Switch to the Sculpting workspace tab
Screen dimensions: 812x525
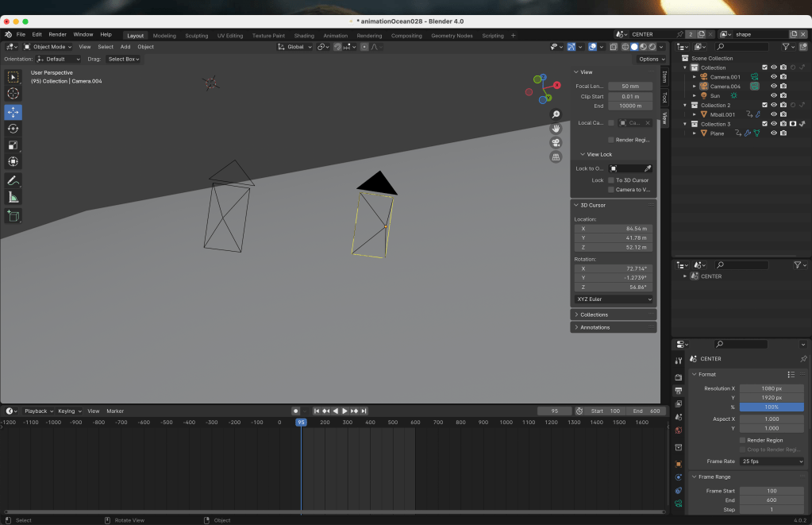pos(196,36)
